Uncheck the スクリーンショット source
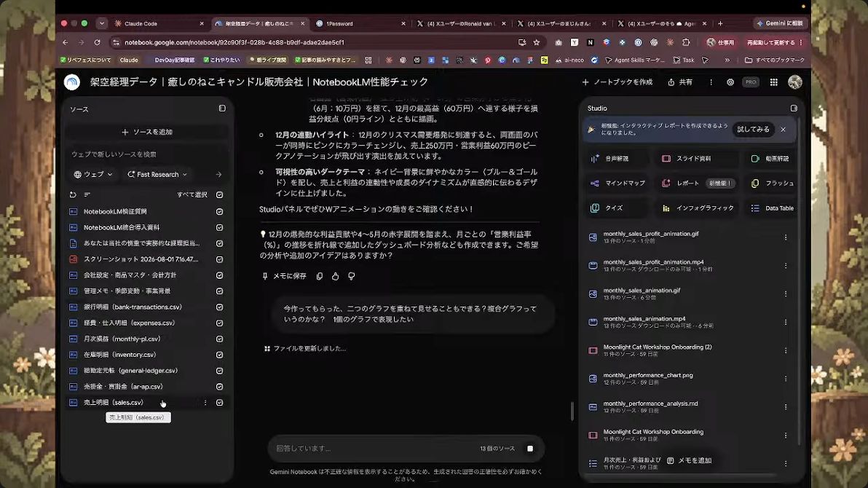868x488 pixels. tap(220, 259)
